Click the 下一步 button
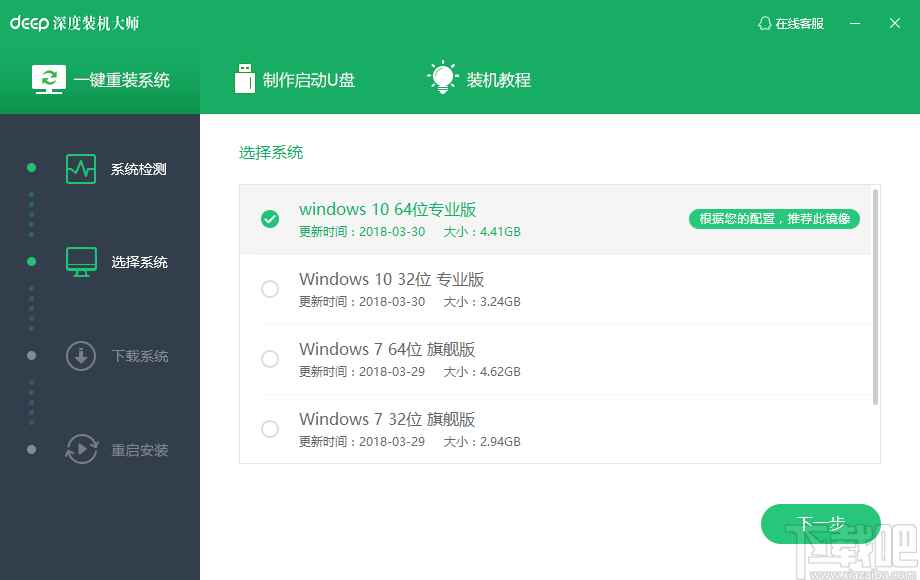This screenshot has height=580, width=920. [820, 523]
